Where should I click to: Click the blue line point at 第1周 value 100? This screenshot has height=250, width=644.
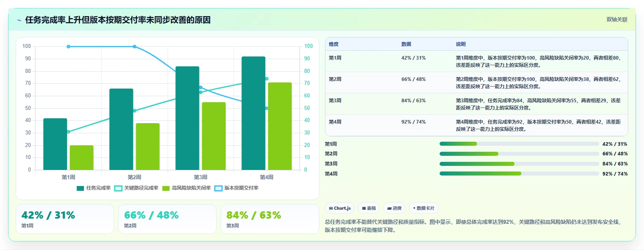coord(68,47)
